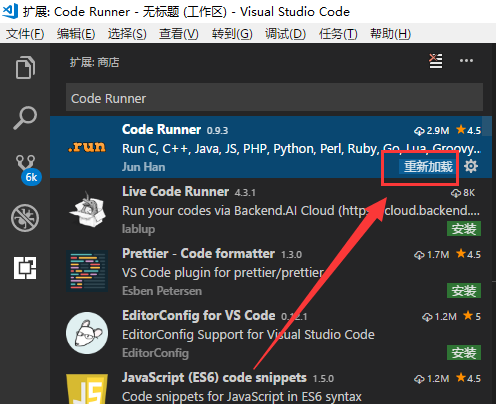Viewport: 496px width, 404px height.
Task: Click Code Runner 2.9M download count
Action: tap(432, 130)
